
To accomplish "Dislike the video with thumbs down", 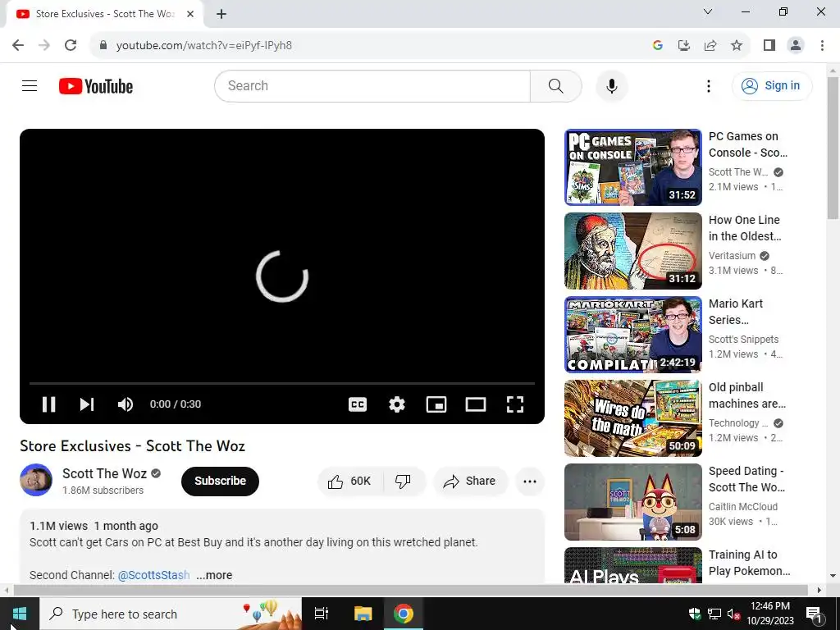I will [x=404, y=481].
